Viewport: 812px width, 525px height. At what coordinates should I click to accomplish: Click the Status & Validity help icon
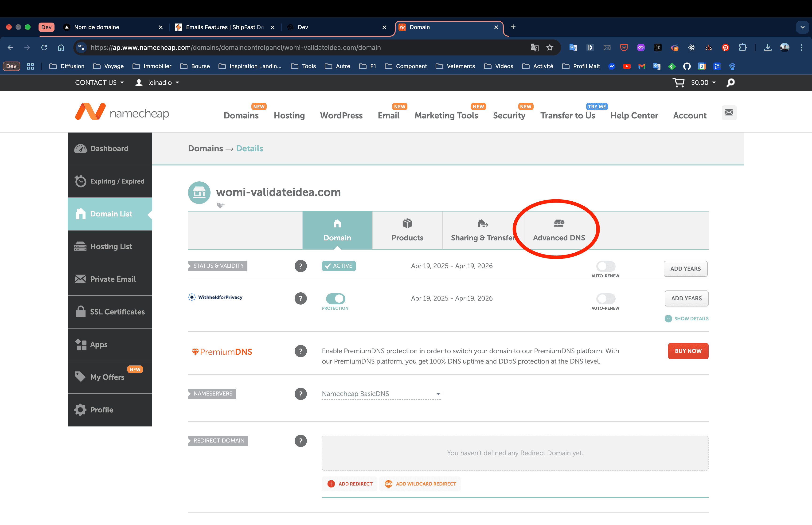300,266
